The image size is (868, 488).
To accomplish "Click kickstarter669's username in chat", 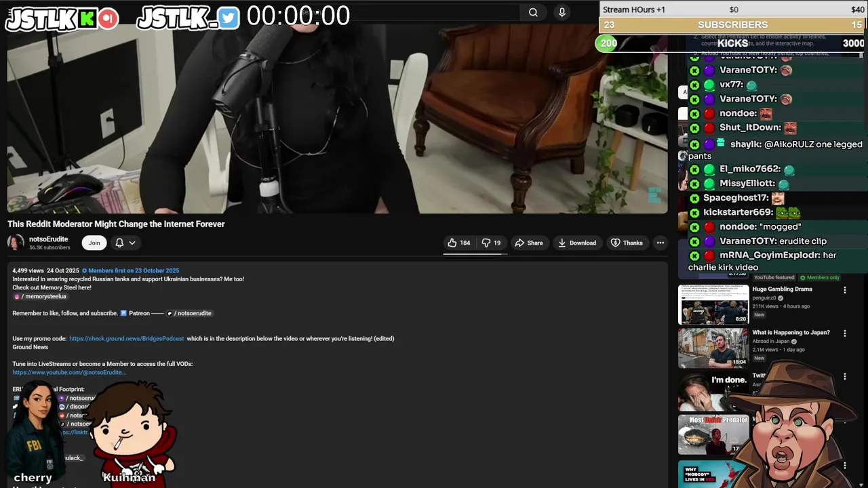I will pyautogui.click(x=738, y=212).
